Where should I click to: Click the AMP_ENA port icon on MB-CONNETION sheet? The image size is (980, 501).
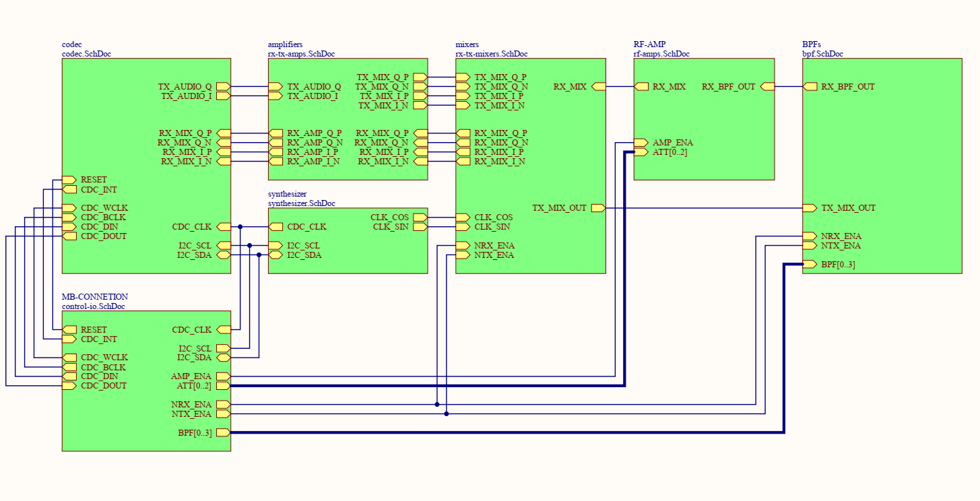(x=223, y=376)
